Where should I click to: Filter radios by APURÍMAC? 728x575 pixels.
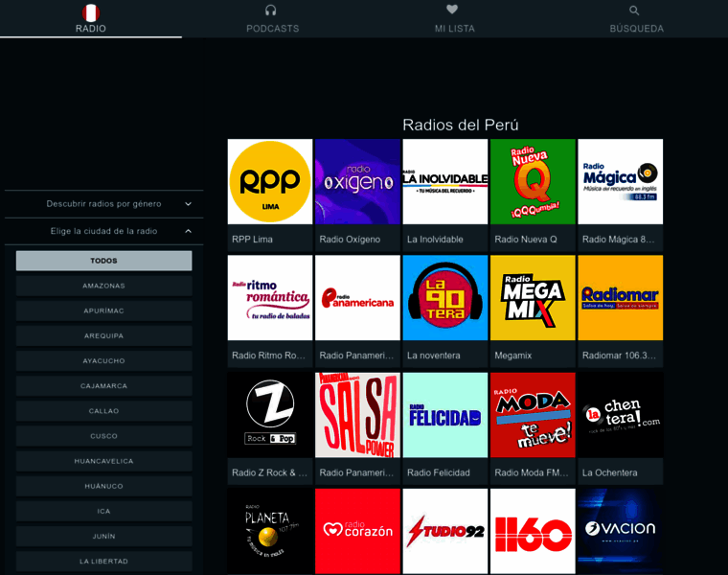(104, 310)
